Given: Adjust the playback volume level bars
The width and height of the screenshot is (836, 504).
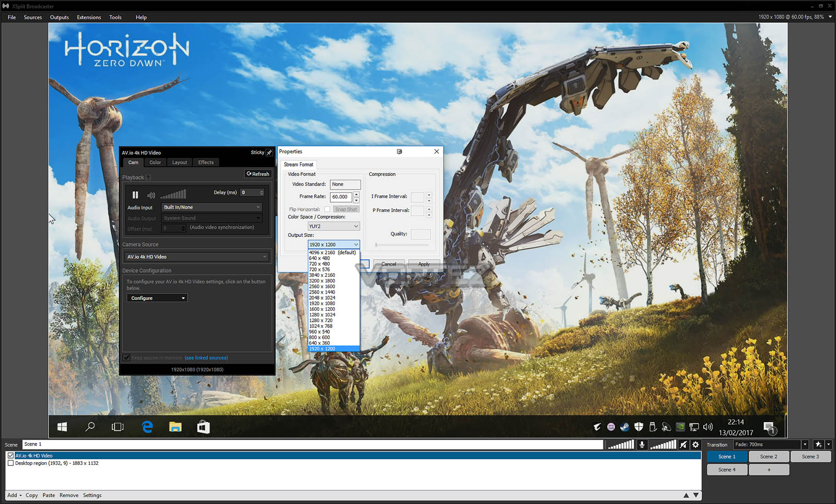Looking at the screenshot, I should click(173, 195).
